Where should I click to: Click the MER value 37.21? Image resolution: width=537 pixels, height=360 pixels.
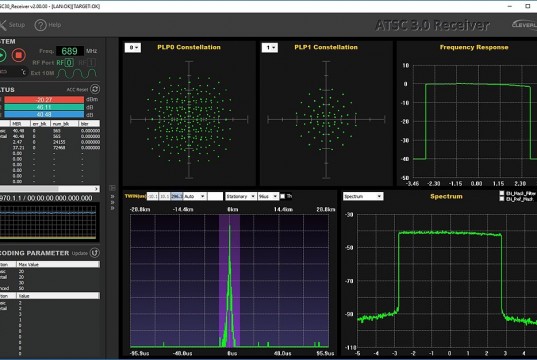[18, 148]
